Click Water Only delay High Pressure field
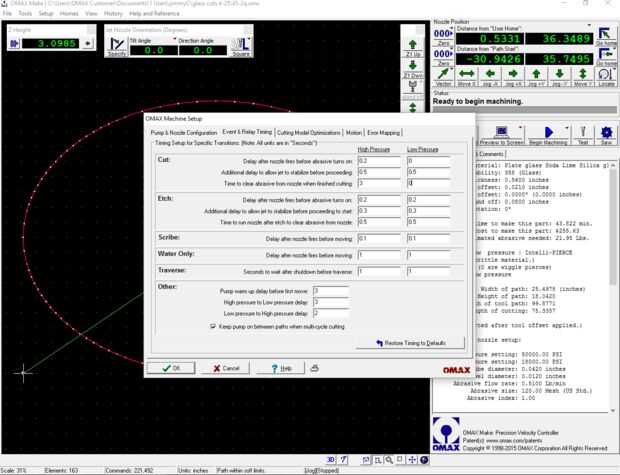The image size is (620, 475). coord(379,255)
